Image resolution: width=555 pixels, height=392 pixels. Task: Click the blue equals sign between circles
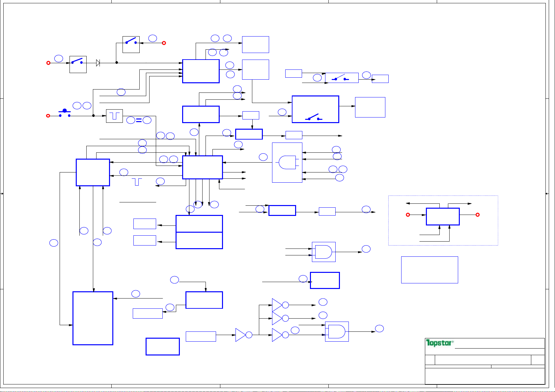point(139,120)
